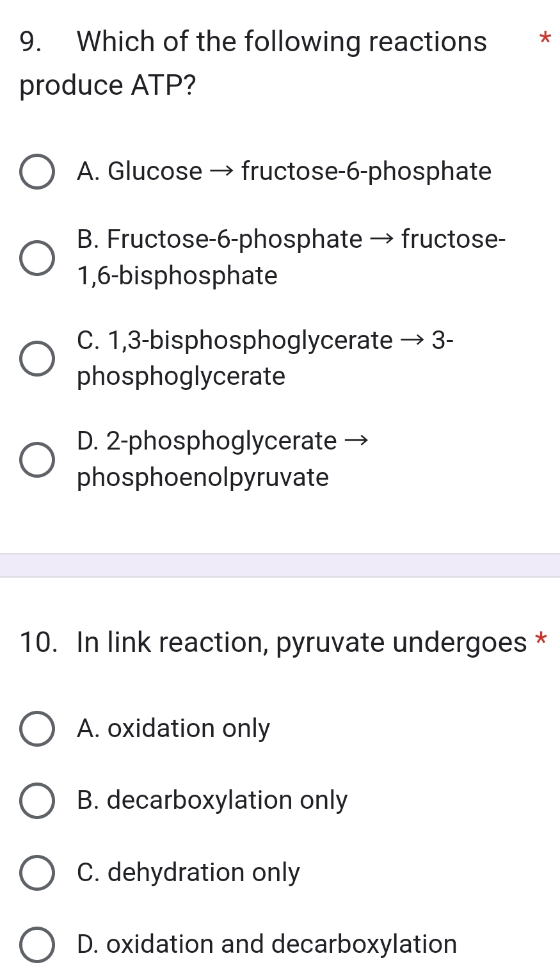Click the label text dehydration only

[189, 872]
